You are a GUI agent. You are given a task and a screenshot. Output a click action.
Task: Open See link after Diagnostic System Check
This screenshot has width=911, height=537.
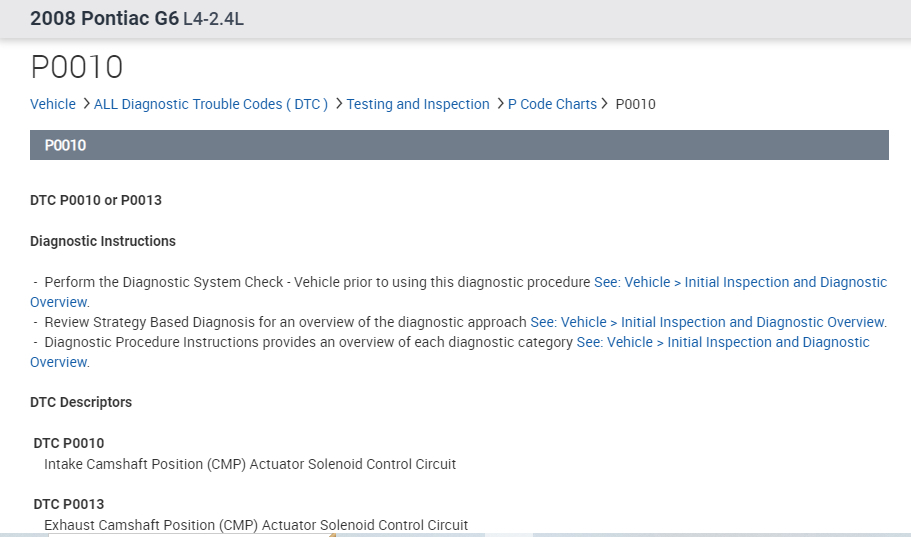coord(740,282)
